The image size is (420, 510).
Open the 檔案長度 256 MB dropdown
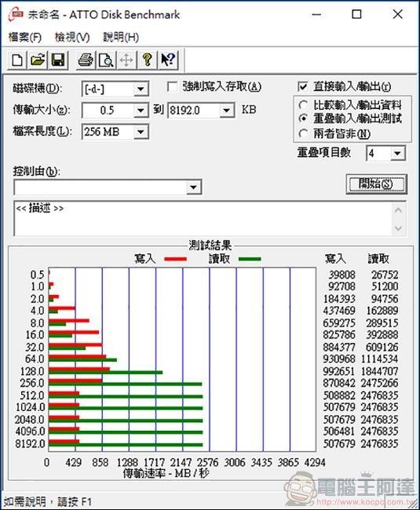tap(141, 132)
